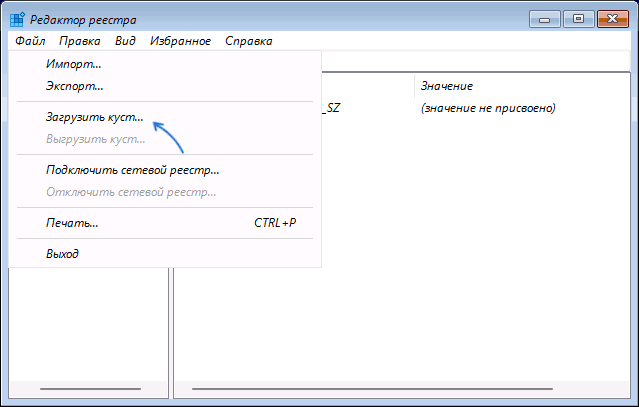Open the Справка menu
Image resolution: width=639 pixels, height=407 pixels.
[248, 41]
